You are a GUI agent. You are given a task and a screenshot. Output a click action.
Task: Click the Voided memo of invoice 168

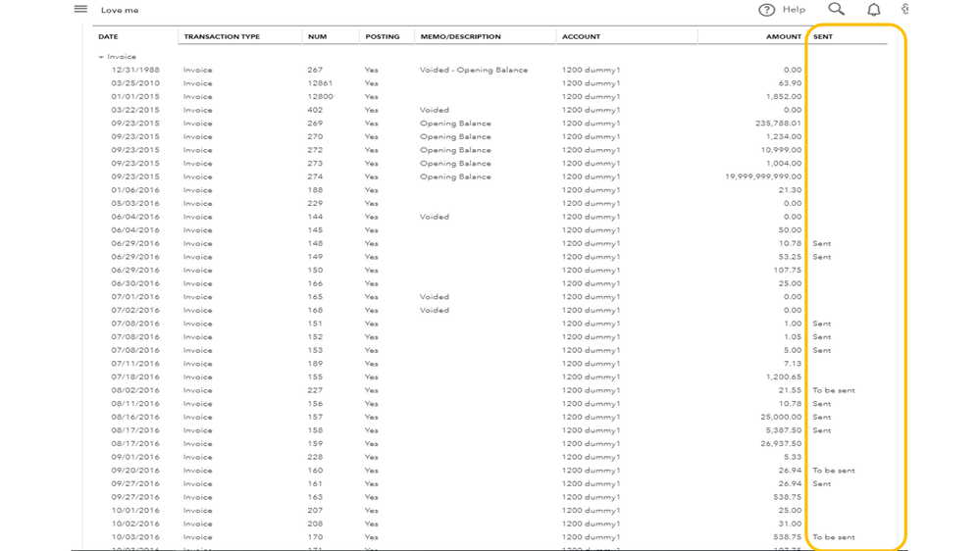pos(435,311)
